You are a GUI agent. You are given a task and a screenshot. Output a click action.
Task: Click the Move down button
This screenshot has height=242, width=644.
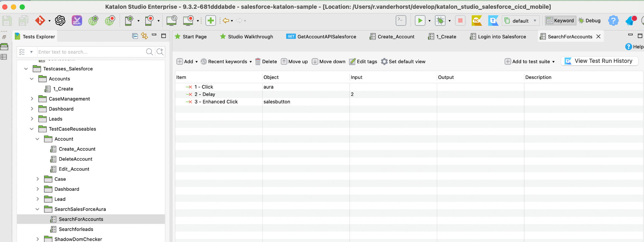tap(329, 62)
